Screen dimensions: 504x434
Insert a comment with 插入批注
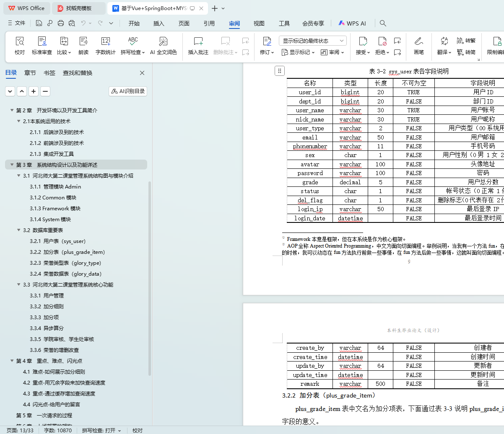[198, 46]
